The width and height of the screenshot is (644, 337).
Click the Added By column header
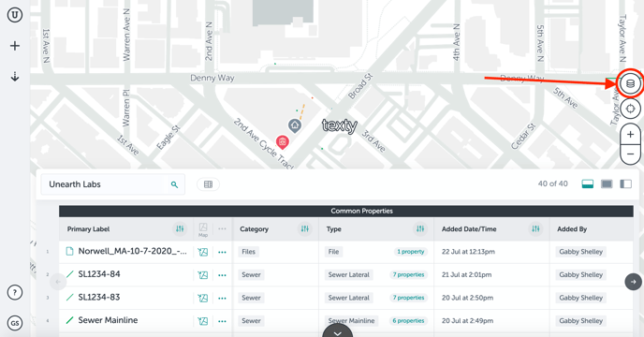pyautogui.click(x=572, y=229)
